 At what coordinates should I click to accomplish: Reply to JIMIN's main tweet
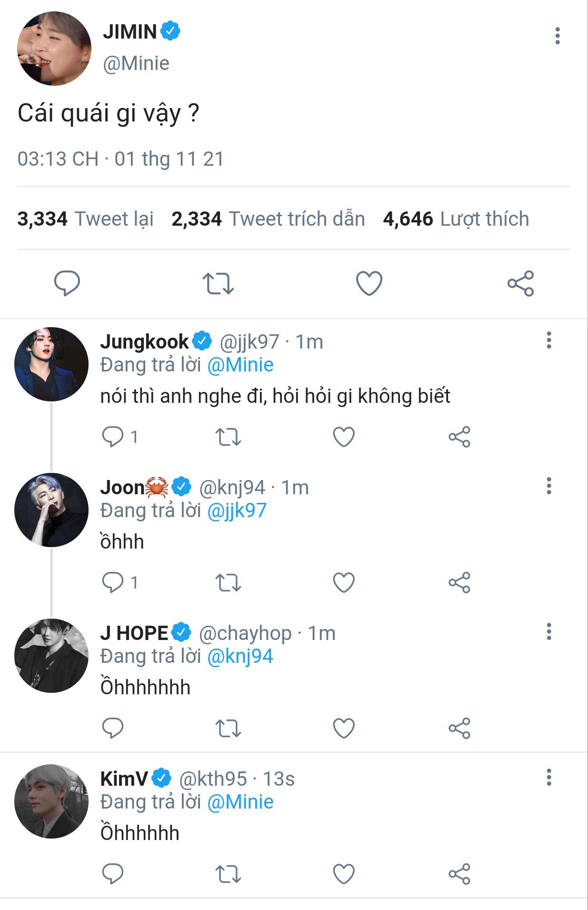coord(67,283)
